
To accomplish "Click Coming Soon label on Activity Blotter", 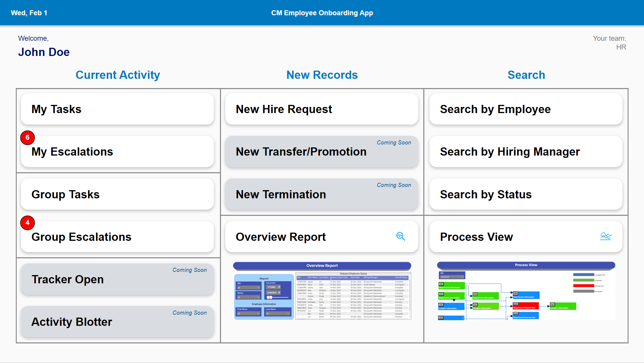I will [x=190, y=313].
